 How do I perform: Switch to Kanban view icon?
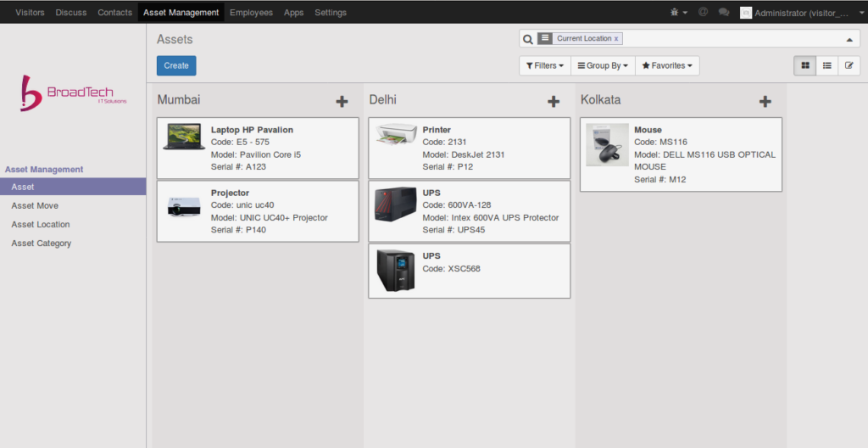point(804,65)
